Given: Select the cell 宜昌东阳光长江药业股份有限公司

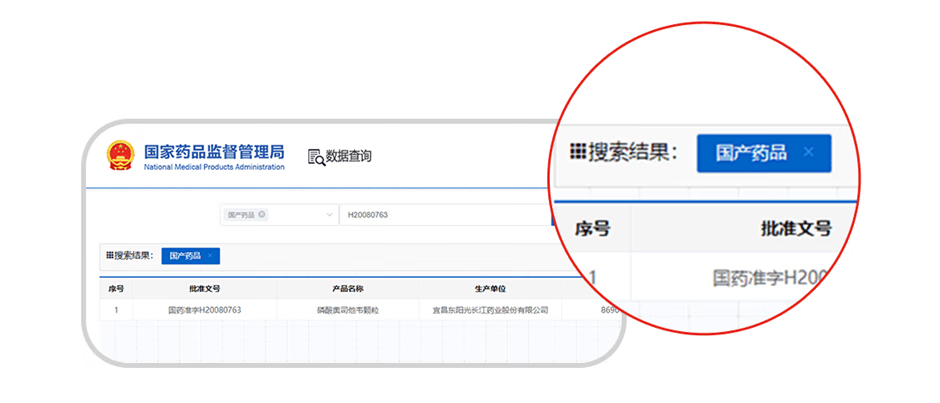Looking at the screenshot, I should (490, 310).
